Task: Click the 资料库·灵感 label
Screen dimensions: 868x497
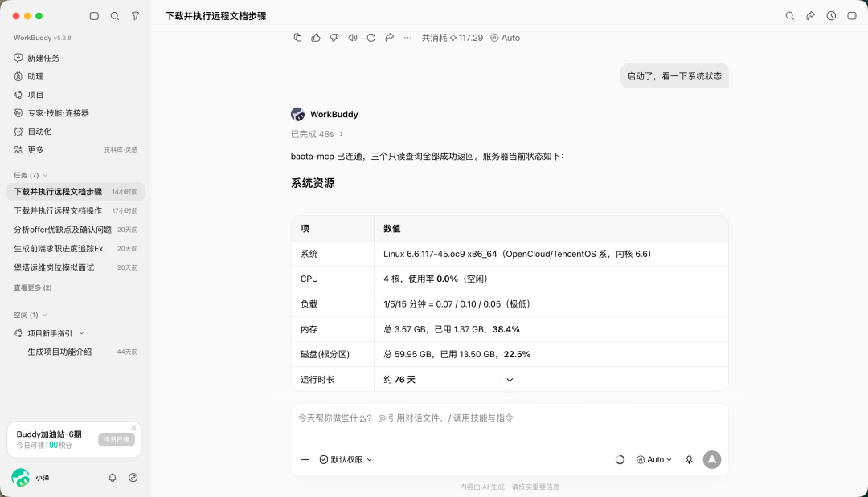Action: [x=121, y=150]
